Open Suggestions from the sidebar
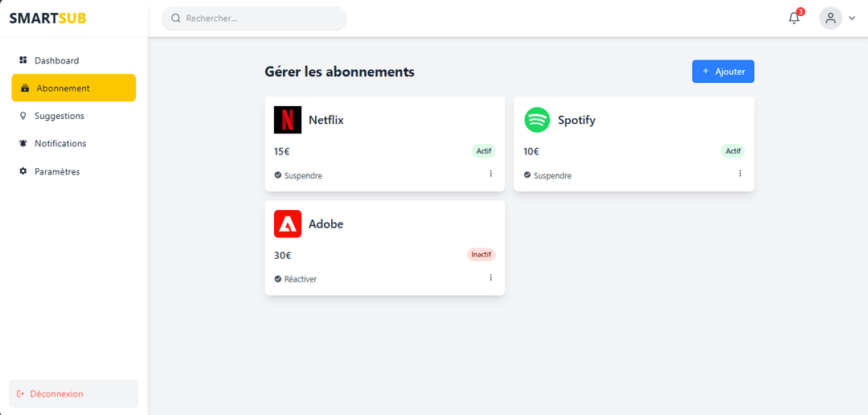Screen dimensions: 868x415 tap(59, 116)
